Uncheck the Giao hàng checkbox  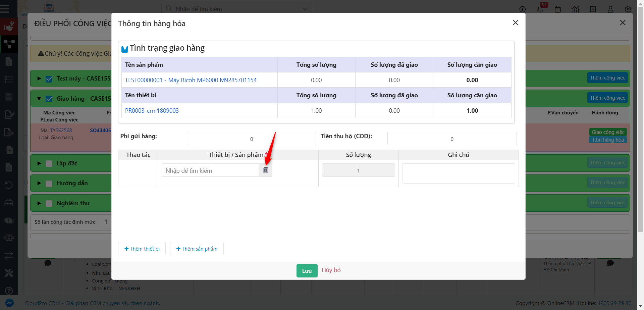click(x=49, y=99)
